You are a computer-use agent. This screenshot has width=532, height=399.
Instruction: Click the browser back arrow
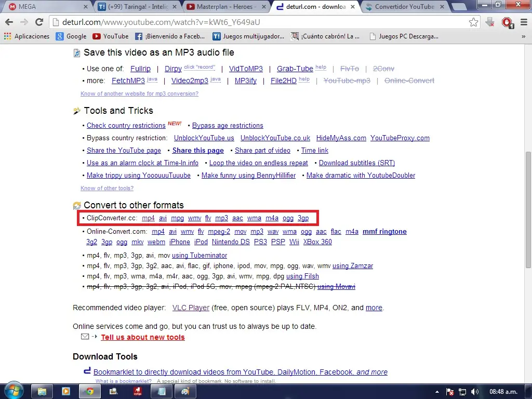click(9, 22)
